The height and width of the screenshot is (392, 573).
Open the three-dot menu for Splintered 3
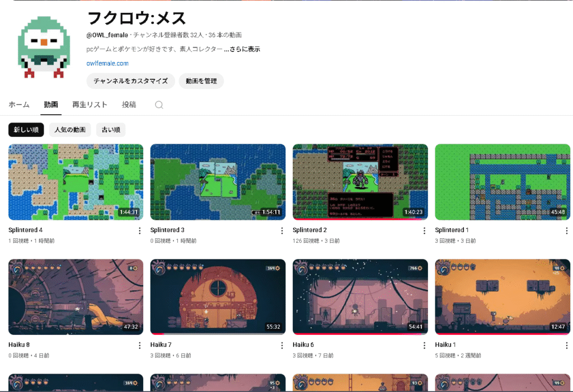click(282, 231)
